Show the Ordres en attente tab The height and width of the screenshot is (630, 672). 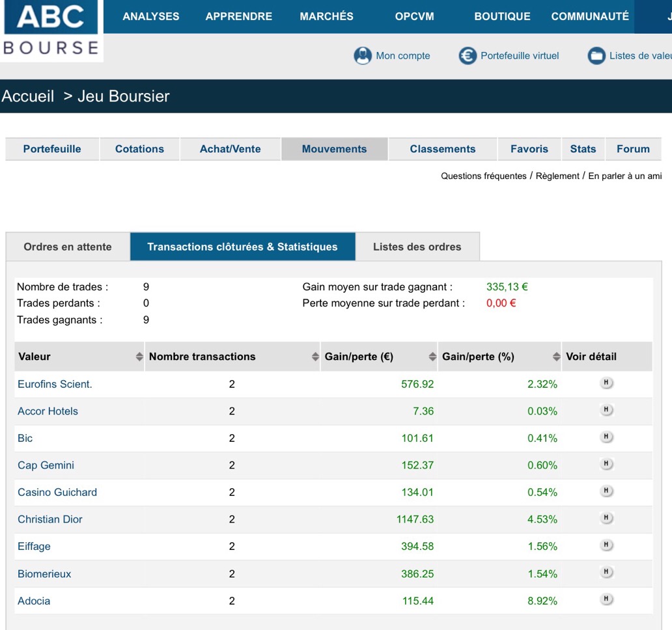(x=68, y=247)
